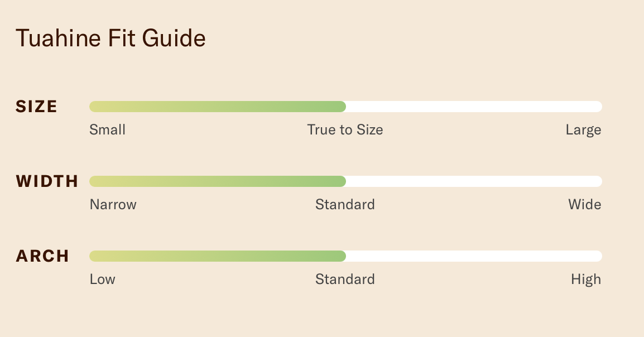644x337 pixels.
Task: Select the Large size label
Action: pos(583,130)
